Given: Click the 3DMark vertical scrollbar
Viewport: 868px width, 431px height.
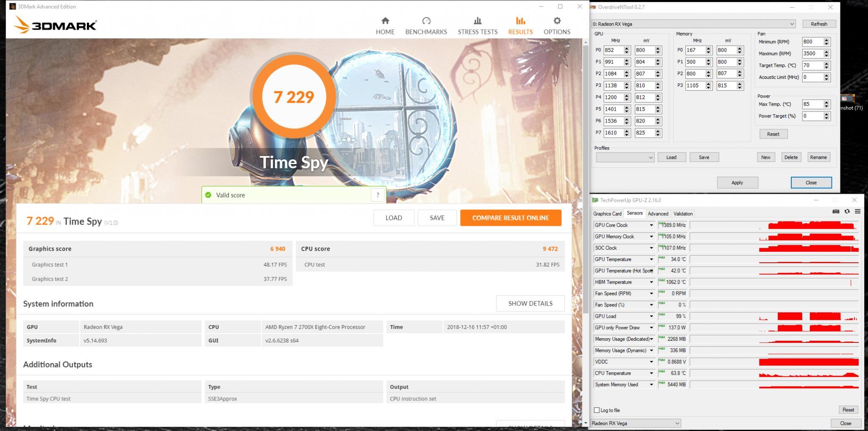Looking at the screenshot, I should pyautogui.click(x=586, y=180).
